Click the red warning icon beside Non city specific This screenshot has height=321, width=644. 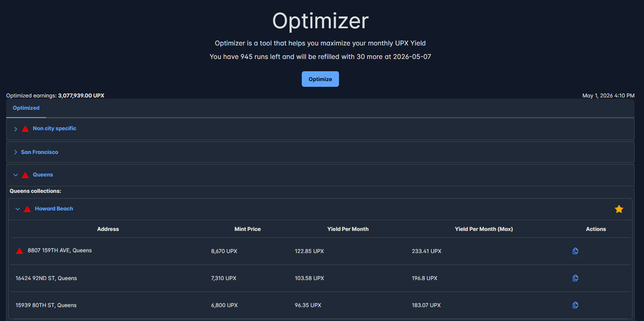(25, 129)
